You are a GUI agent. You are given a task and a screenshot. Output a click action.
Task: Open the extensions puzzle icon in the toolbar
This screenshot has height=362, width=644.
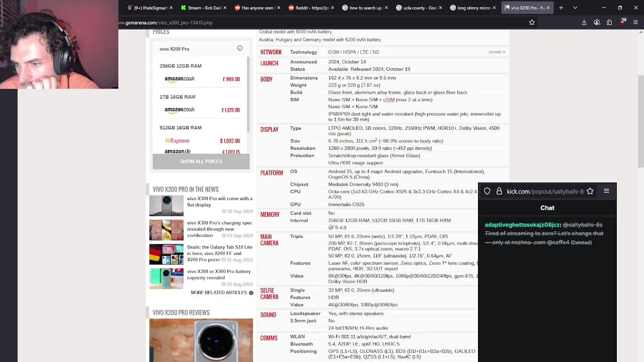pos(609,22)
